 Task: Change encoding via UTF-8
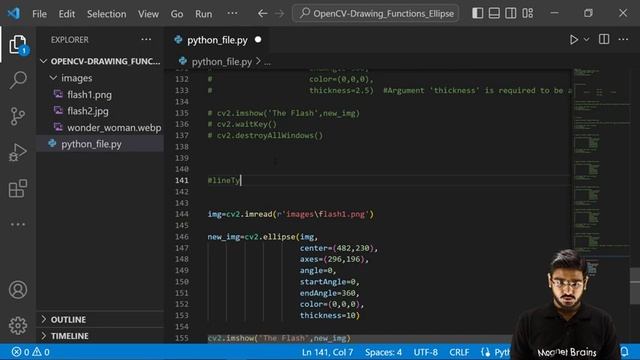pyautogui.click(x=425, y=352)
